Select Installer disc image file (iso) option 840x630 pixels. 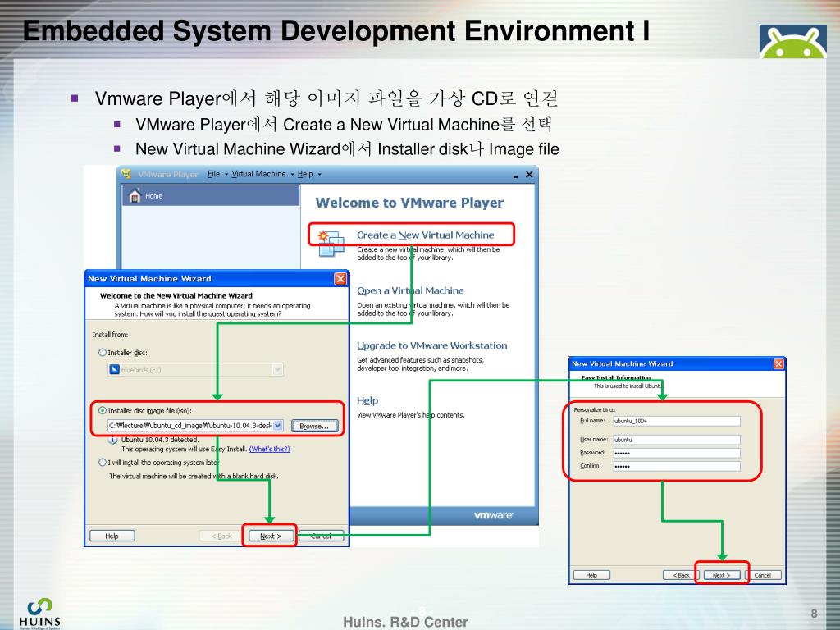pyautogui.click(x=103, y=410)
